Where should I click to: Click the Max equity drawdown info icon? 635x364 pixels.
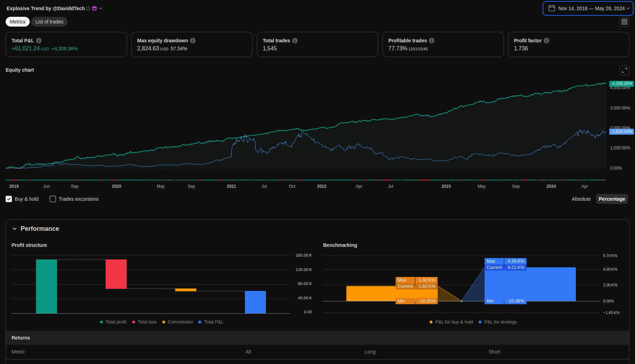coord(193,41)
